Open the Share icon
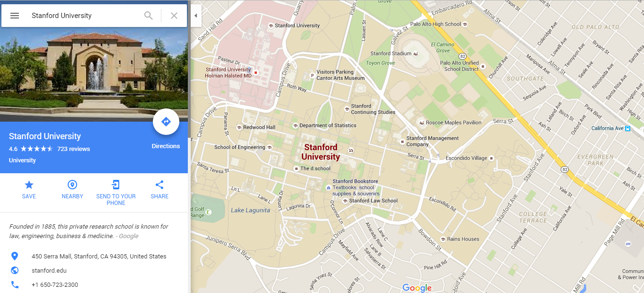 pos(159,185)
